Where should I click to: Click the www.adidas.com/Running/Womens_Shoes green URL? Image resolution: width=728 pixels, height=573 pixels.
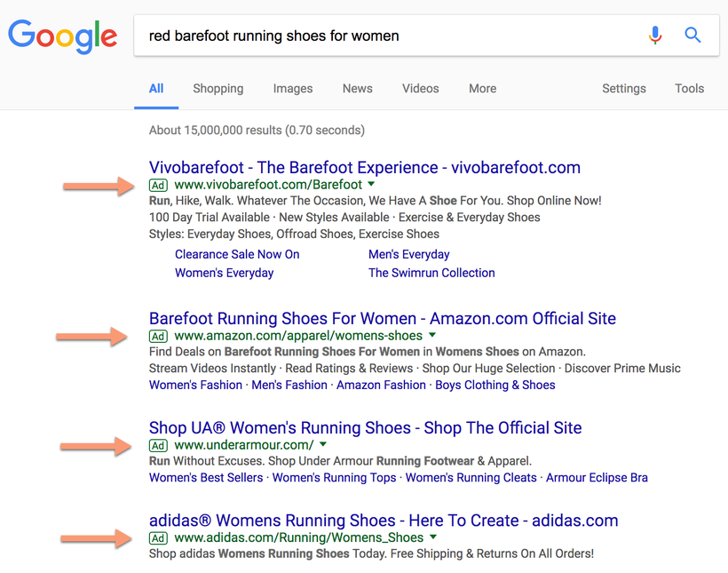pos(299,537)
